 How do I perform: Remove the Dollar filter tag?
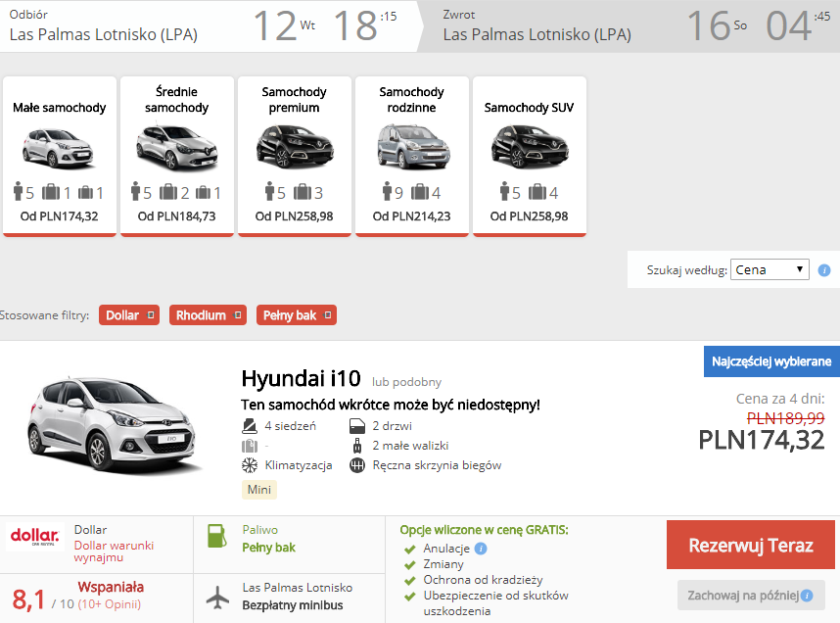[151, 315]
